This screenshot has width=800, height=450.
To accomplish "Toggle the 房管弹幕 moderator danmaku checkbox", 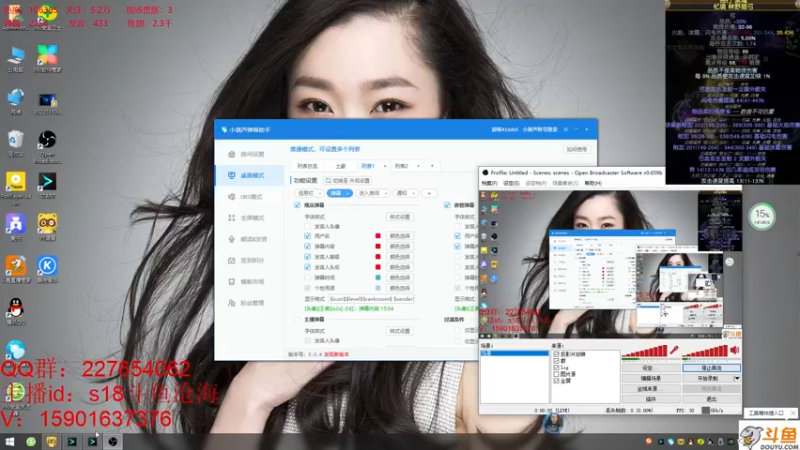I will [x=447, y=205].
